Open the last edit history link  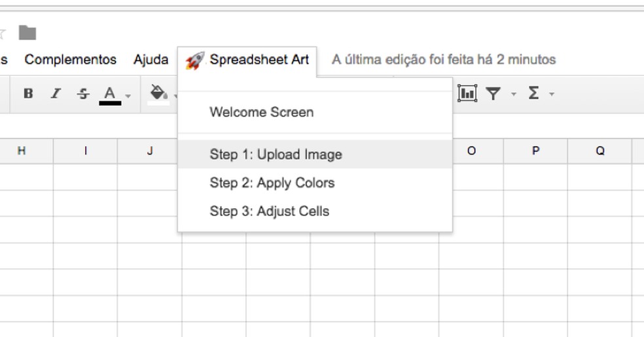[x=443, y=60]
